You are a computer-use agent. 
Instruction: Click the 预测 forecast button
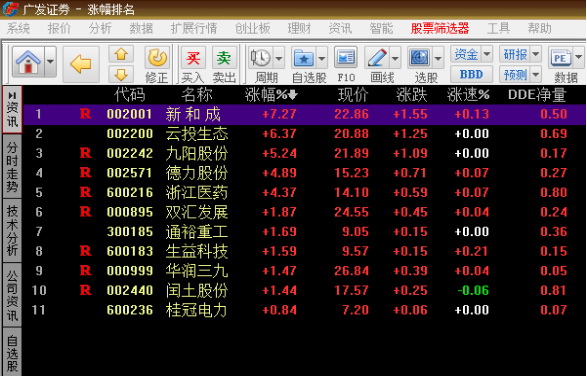515,75
